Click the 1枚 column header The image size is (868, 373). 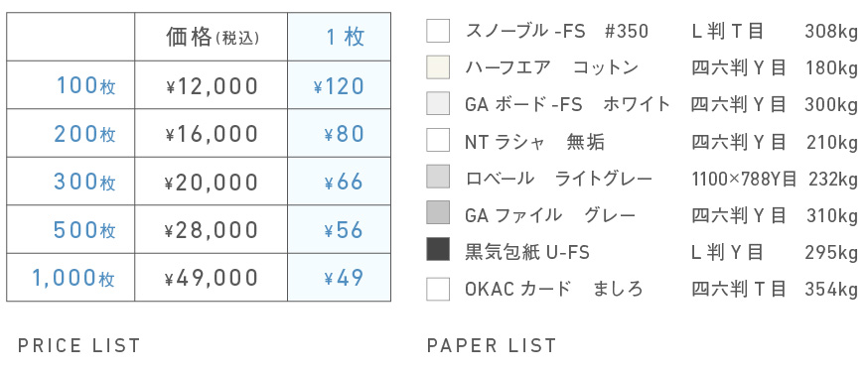346,37
